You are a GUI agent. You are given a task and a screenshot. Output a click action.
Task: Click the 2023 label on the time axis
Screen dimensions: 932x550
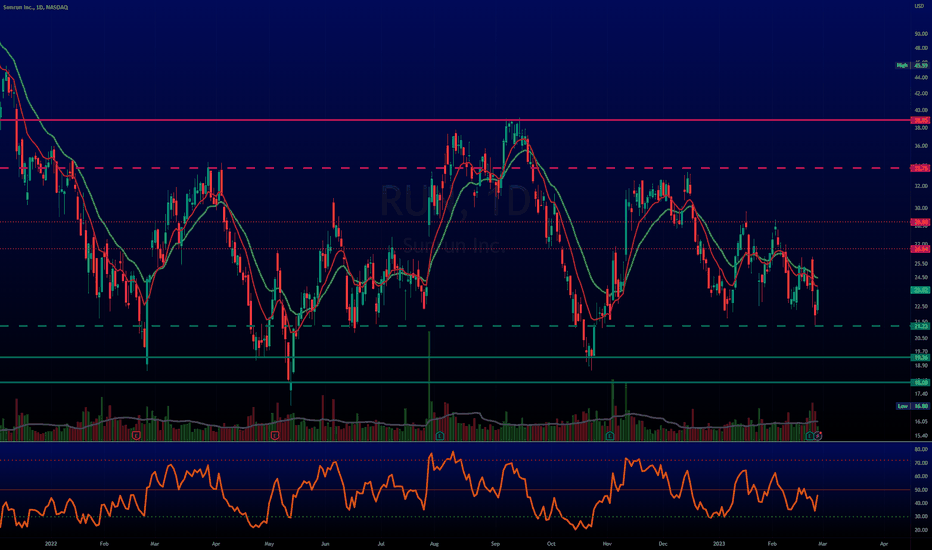(x=719, y=543)
